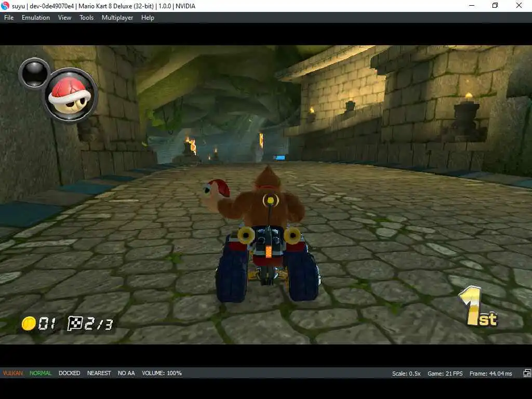Screen dimensions: 532x399
Task: Click the checkered flag lap icon
Action: pyautogui.click(x=75, y=323)
